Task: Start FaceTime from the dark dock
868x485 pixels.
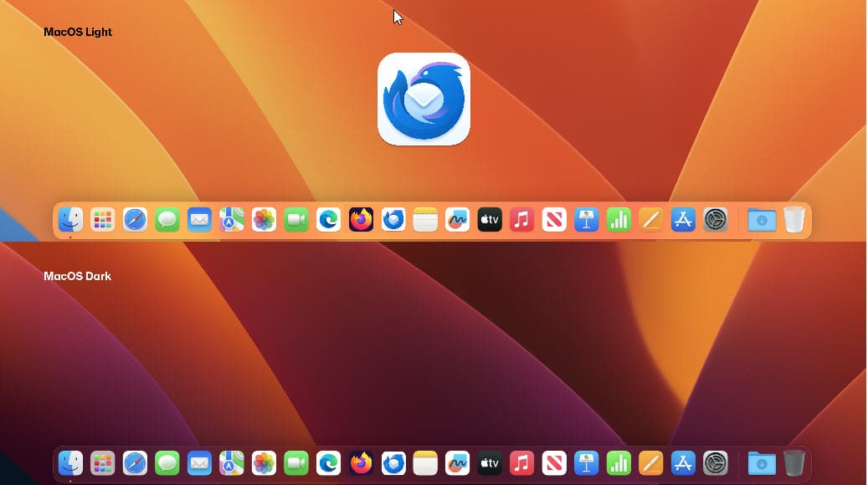Action: pyautogui.click(x=296, y=463)
